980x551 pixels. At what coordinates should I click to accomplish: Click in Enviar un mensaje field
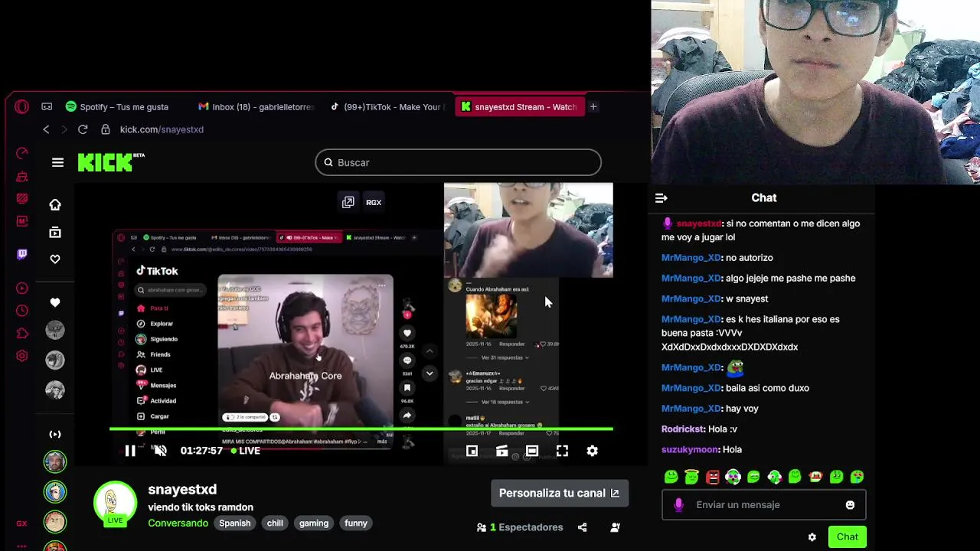(763, 505)
